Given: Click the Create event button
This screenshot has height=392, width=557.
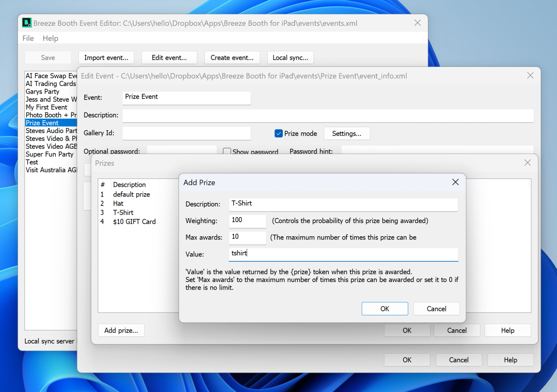Looking at the screenshot, I should click(x=232, y=58).
